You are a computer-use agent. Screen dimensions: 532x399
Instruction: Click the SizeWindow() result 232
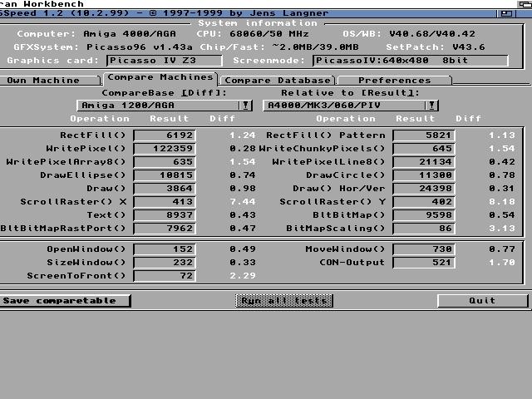(x=165, y=263)
